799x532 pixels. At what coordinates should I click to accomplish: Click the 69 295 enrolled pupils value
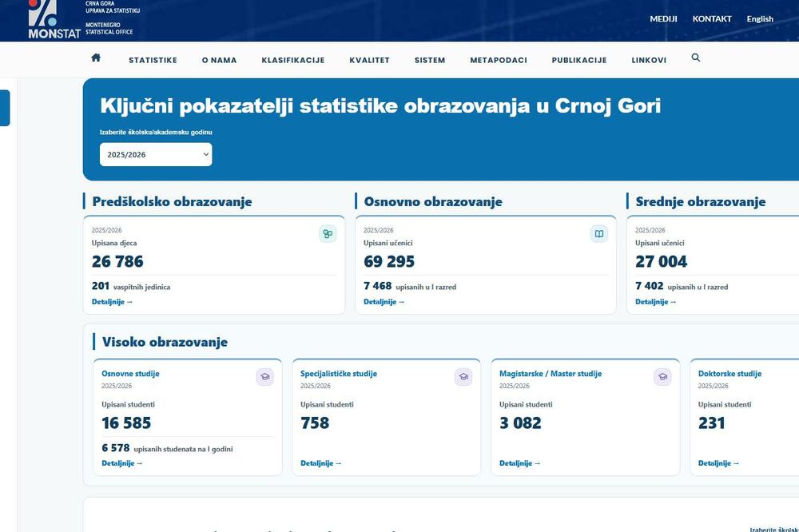tap(389, 261)
